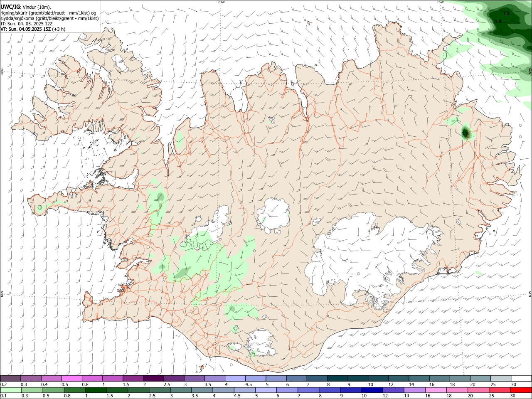Click the bright red swatch labeled 30 in lower scale
Image resolution: width=532 pixels, height=399 pixels.
(521, 390)
